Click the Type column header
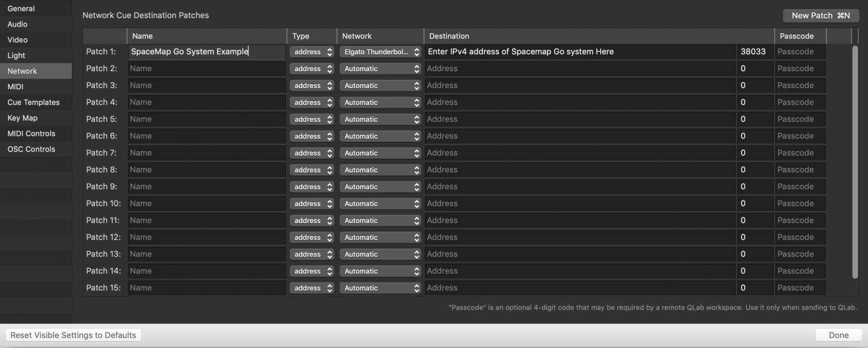868x348 pixels. [312, 36]
